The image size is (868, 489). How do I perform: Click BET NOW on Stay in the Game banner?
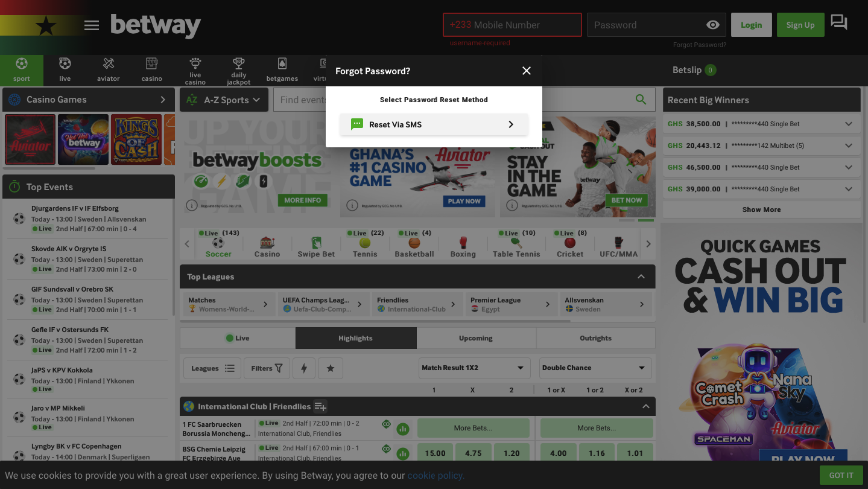(x=627, y=200)
